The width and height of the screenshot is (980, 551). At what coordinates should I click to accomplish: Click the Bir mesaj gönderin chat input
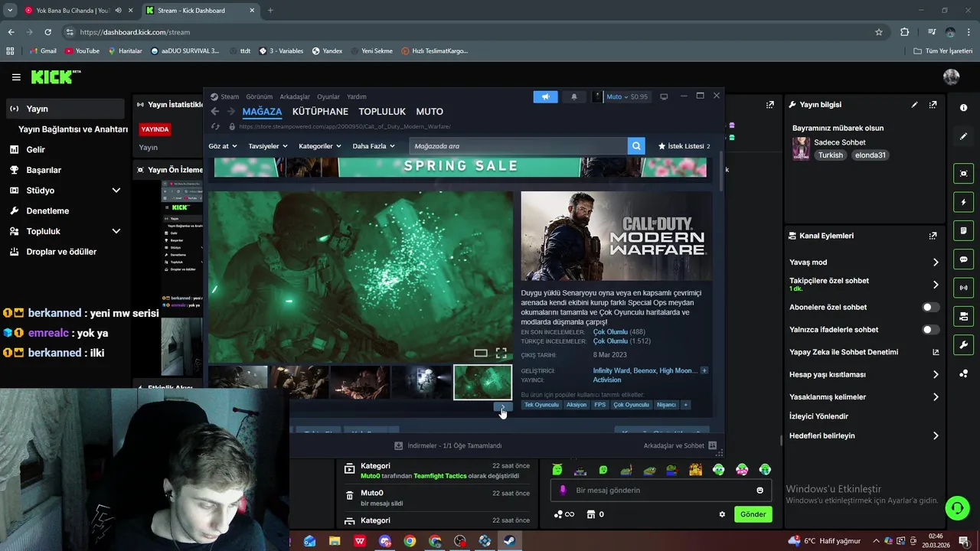[660, 491]
